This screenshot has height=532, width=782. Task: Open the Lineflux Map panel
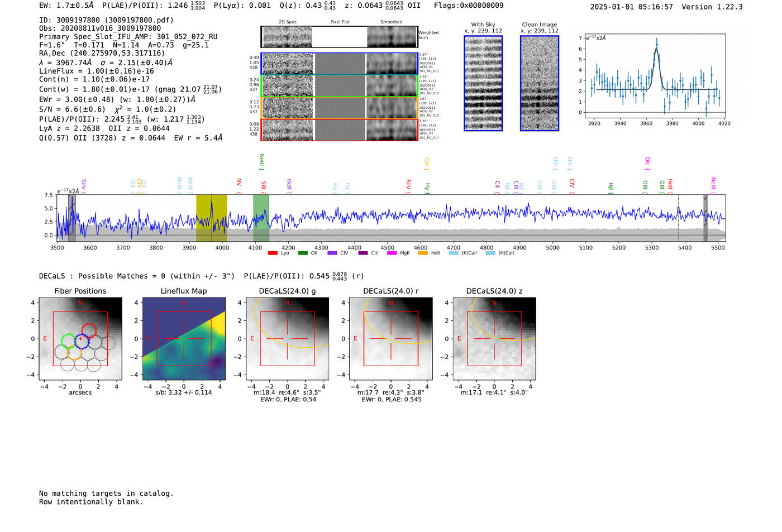184,338
